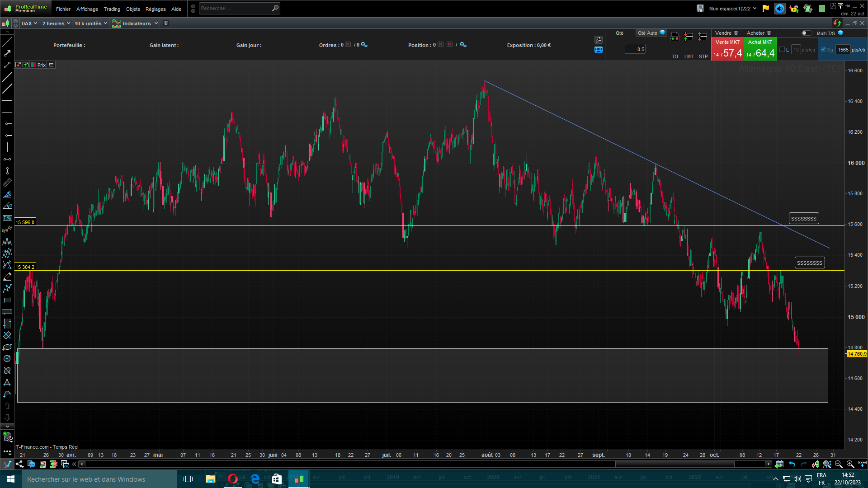Select the Fibonacci percentage retracement tool
The image size is (868, 488).
[x=7, y=218]
